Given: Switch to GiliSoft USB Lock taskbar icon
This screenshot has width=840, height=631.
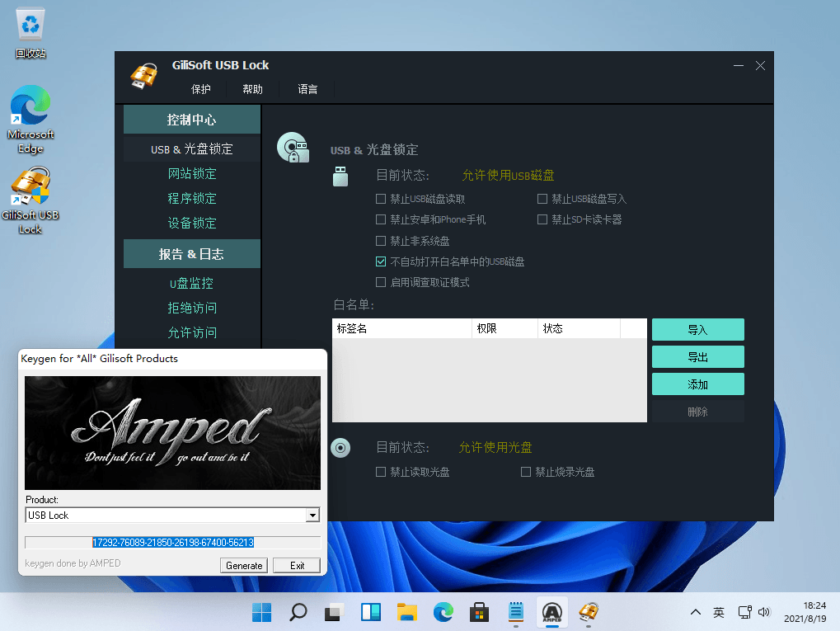Looking at the screenshot, I should (x=589, y=612).
